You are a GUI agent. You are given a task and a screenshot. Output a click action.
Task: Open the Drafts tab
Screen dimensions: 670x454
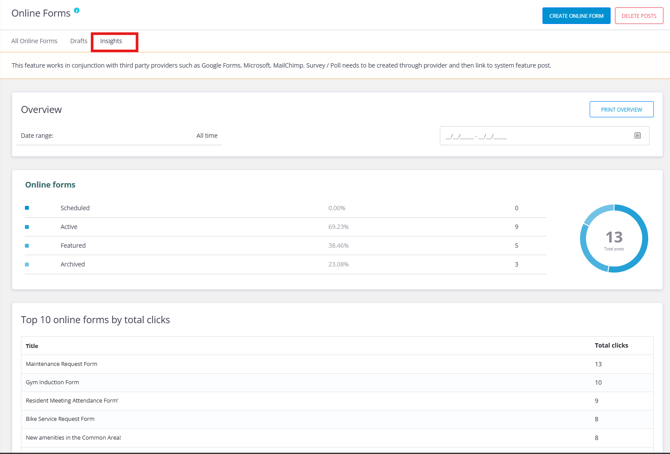pos(79,41)
